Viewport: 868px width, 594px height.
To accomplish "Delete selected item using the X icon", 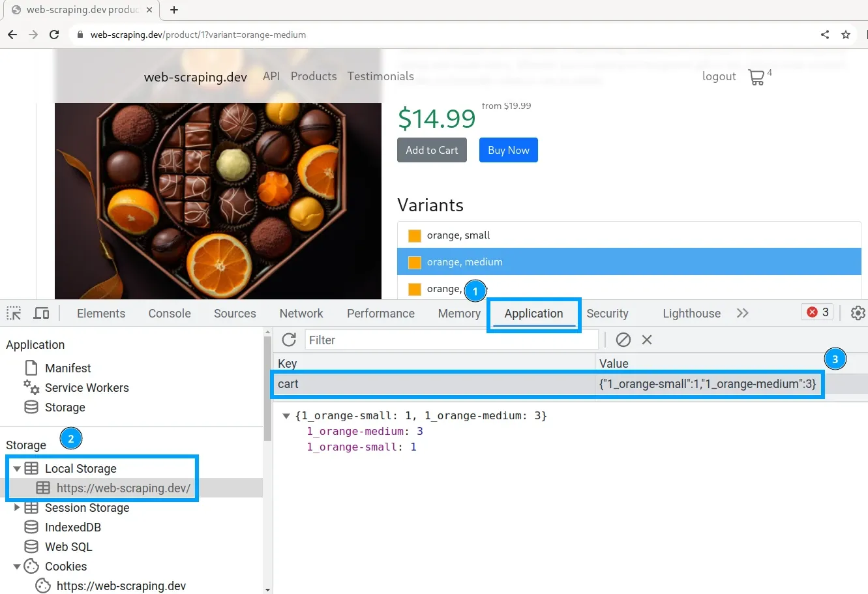I will point(646,340).
